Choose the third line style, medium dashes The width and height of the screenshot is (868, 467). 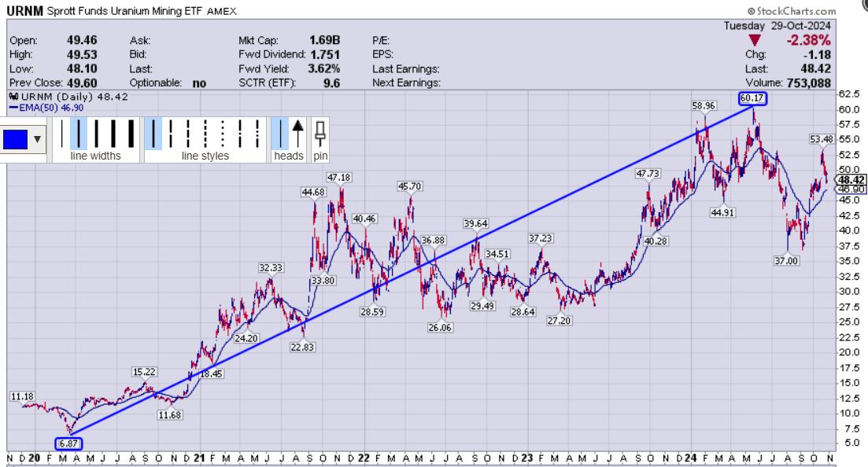[188, 134]
